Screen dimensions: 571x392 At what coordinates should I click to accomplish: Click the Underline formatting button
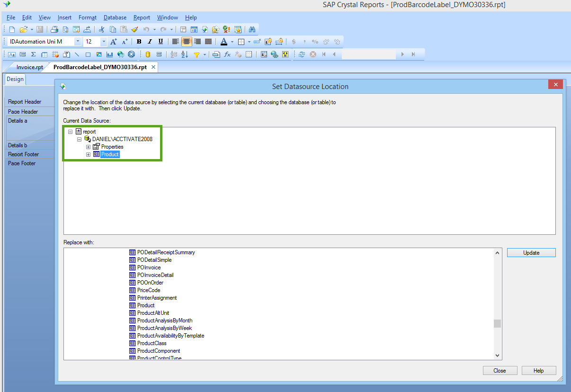coord(161,42)
